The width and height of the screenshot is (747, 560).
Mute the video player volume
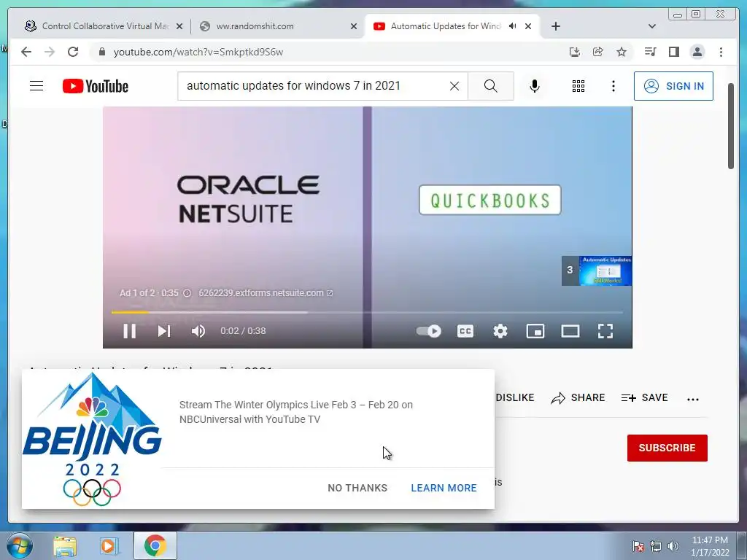[x=198, y=331]
